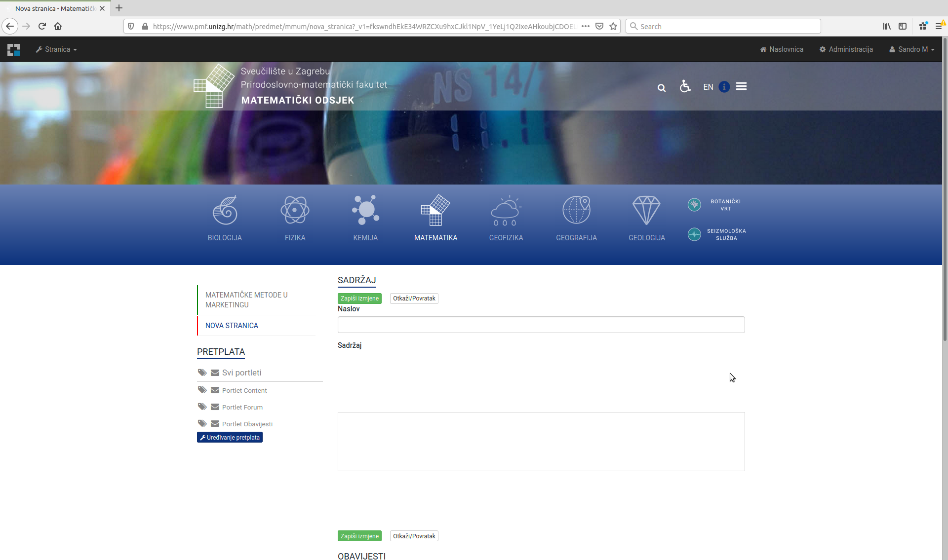Open the accessibility wheelchair icon
Viewport: 948px width, 560px height.
[685, 86]
